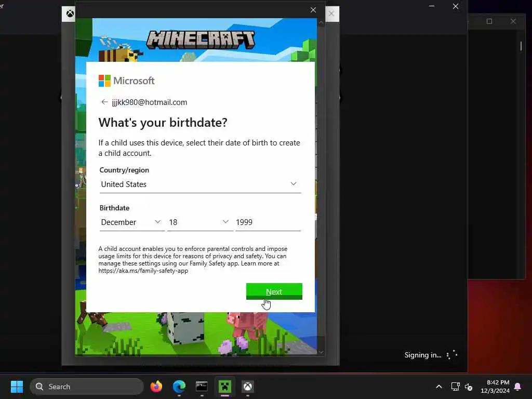
Task: Open Windows Start menu
Action: [17, 387]
